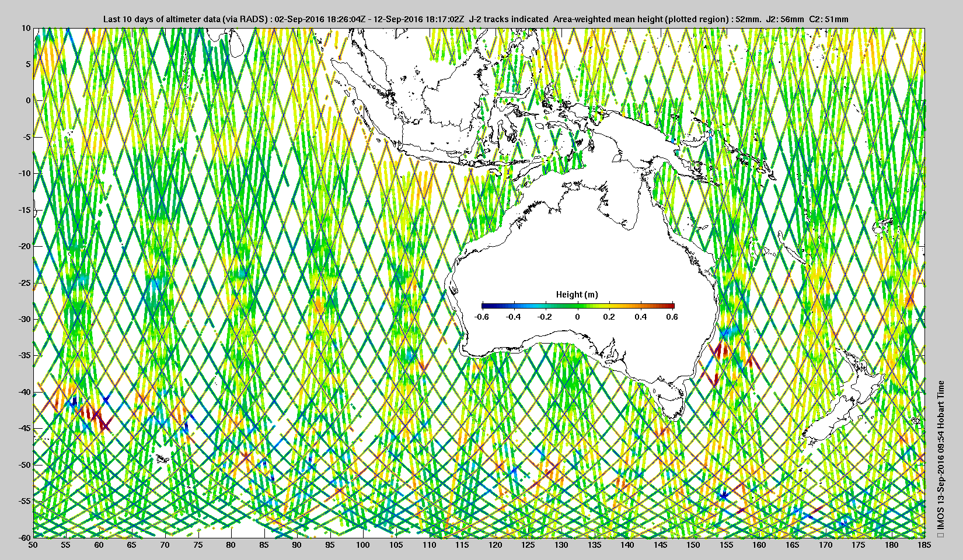Click latitude axis label '-5'
This screenshot has width=963, height=560.
[x=26, y=137]
